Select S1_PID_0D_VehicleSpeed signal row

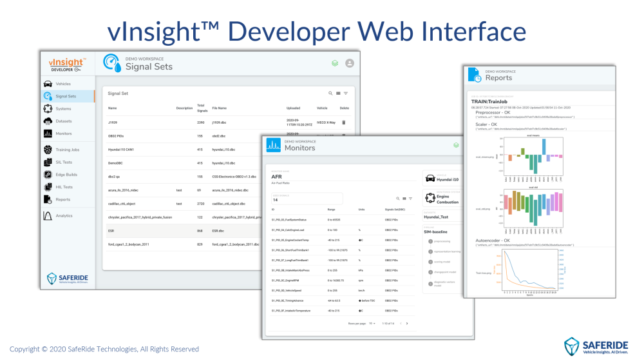[x=342, y=291]
